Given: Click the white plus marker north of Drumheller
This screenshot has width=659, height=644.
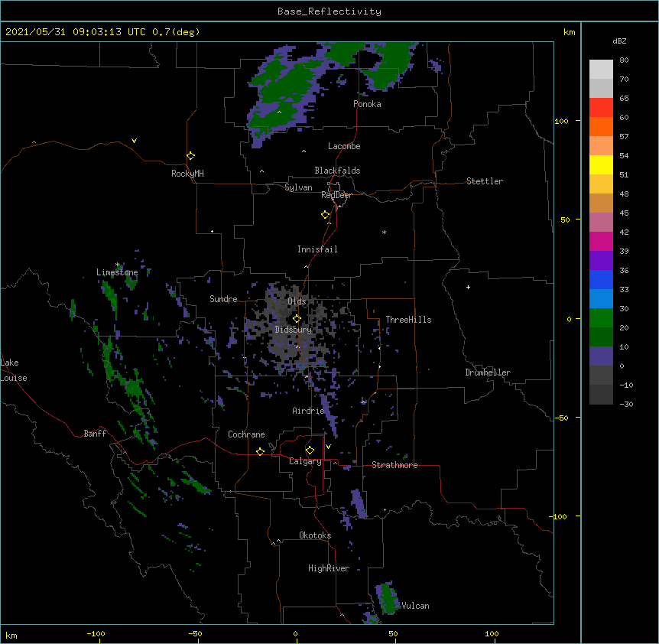Looking at the screenshot, I should 468,287.
